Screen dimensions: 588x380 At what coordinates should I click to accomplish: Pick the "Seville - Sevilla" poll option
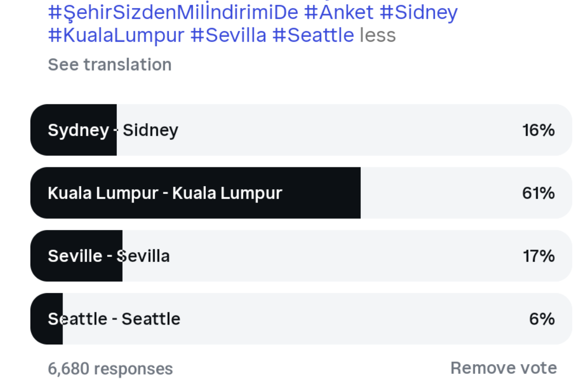(109, 256)
